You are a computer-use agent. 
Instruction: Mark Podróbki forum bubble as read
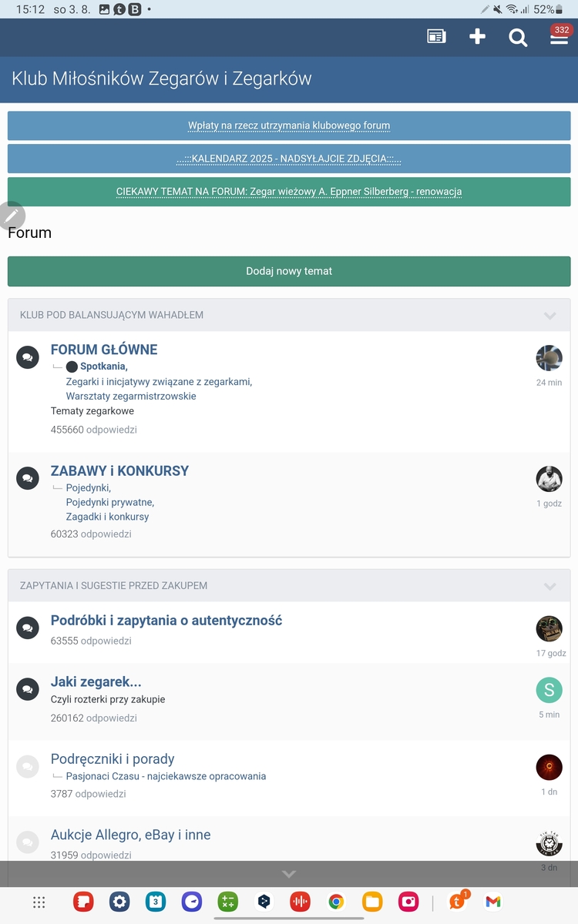[x=28, y=628]
